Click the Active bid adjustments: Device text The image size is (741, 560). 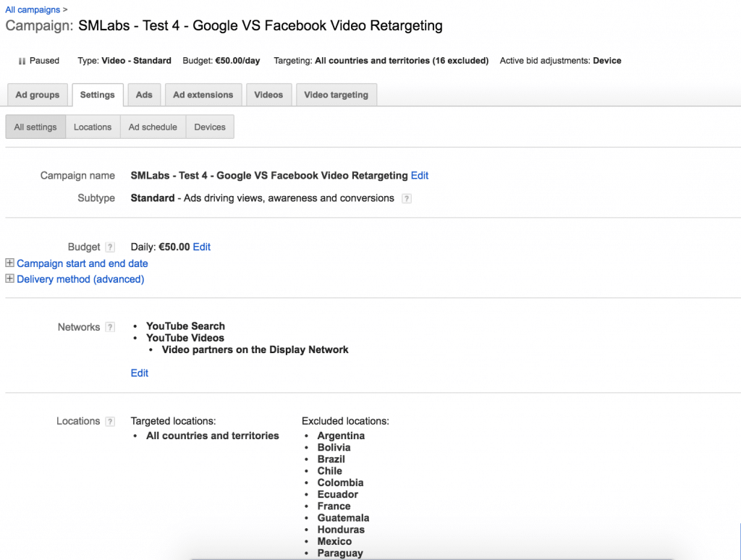pyautogui.click(x=561, y=61)
